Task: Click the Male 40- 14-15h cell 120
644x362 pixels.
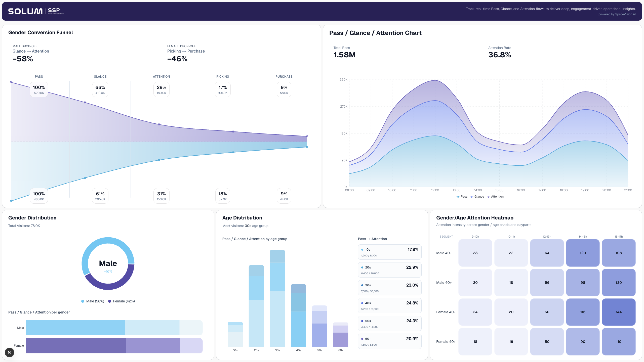Action: pos(583,253)
